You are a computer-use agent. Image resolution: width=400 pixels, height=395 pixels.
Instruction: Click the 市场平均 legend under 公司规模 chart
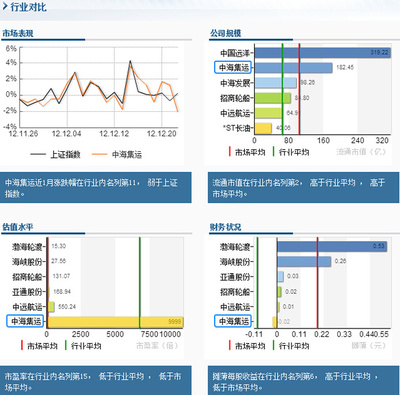pos(247,152)
